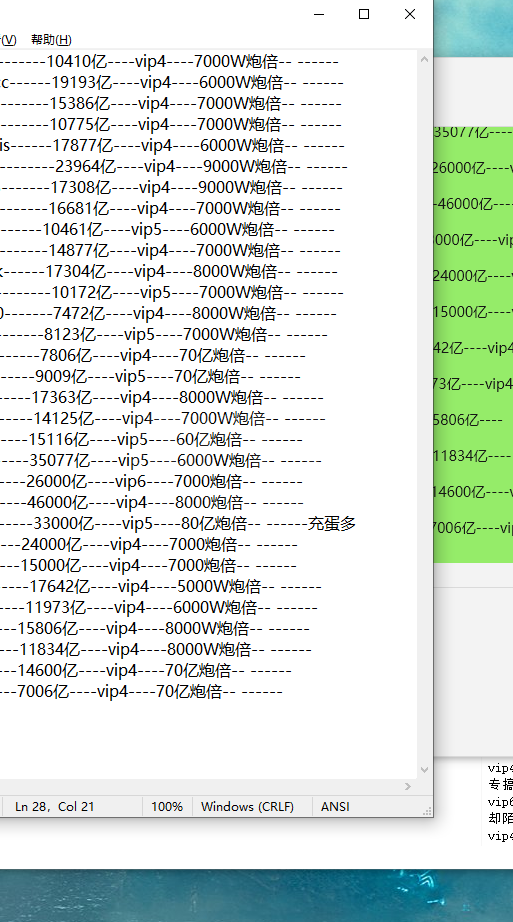Viewport: 513px width, 922px height.
Task: Place cursor on the 19193亿 line
Action: point(172,82)
